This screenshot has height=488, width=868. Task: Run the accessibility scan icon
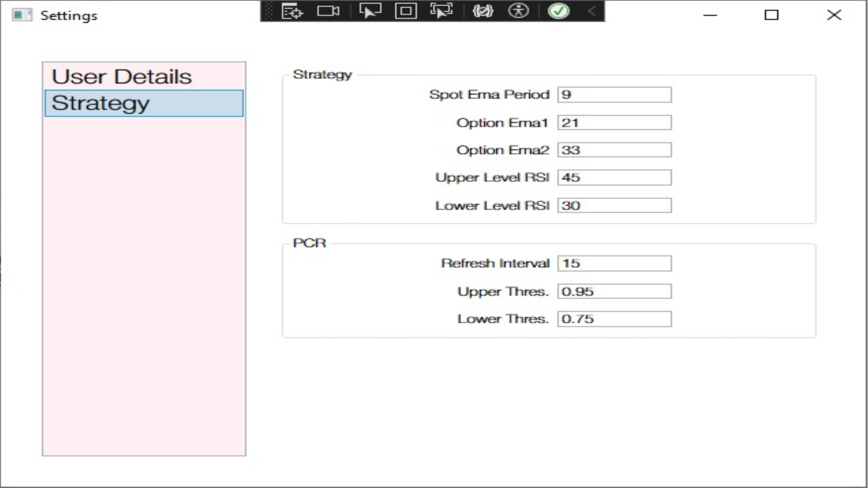(518, 11)
